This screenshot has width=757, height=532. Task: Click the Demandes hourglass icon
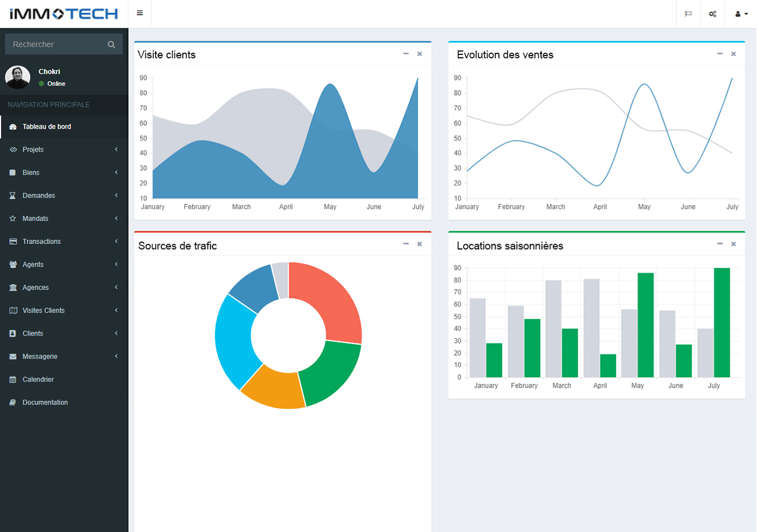(13, 196)
